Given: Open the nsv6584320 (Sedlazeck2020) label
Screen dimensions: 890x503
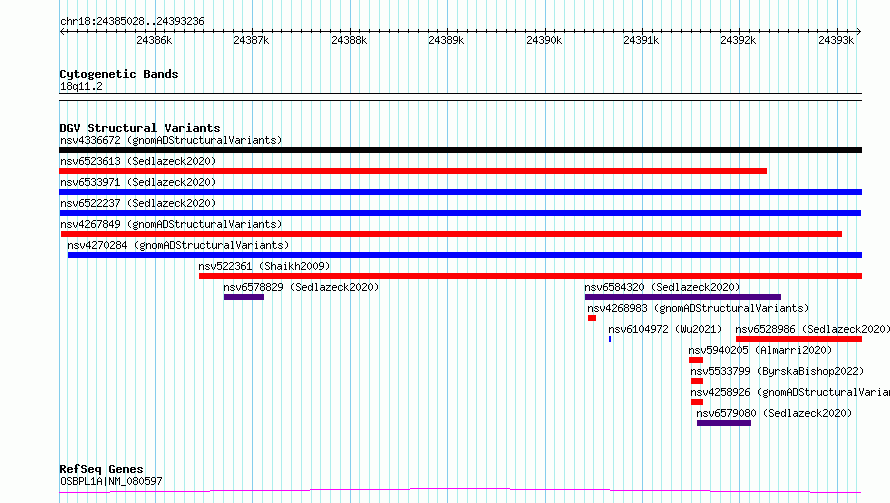Looking at the screenshot, I should click(x=662, y=287).
